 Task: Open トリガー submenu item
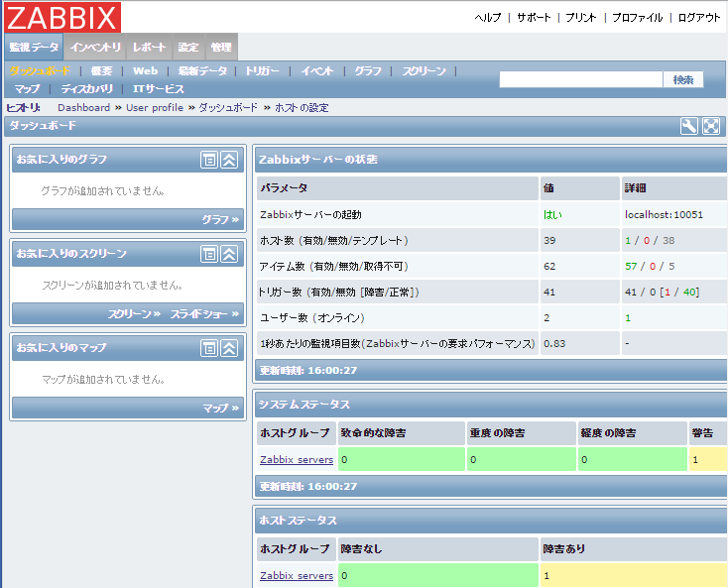coord(262,71)
